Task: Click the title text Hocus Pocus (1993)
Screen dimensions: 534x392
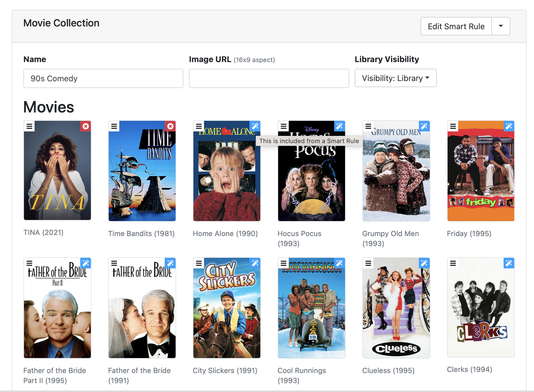Action: [x=299, y=239]
